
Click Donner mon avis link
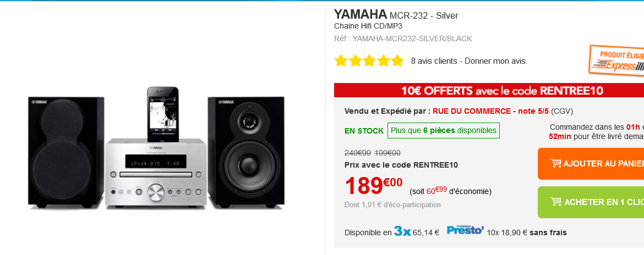[x=496, y=61]
